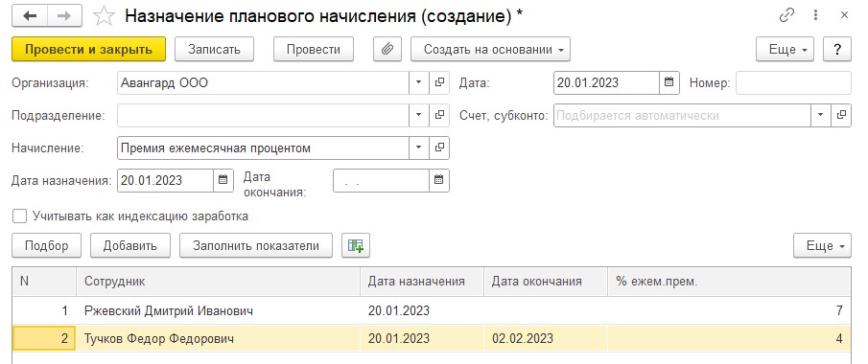Open calendar for the Дата field
Viewport: 868px width, 364px height.
click(x=669, y=83)
